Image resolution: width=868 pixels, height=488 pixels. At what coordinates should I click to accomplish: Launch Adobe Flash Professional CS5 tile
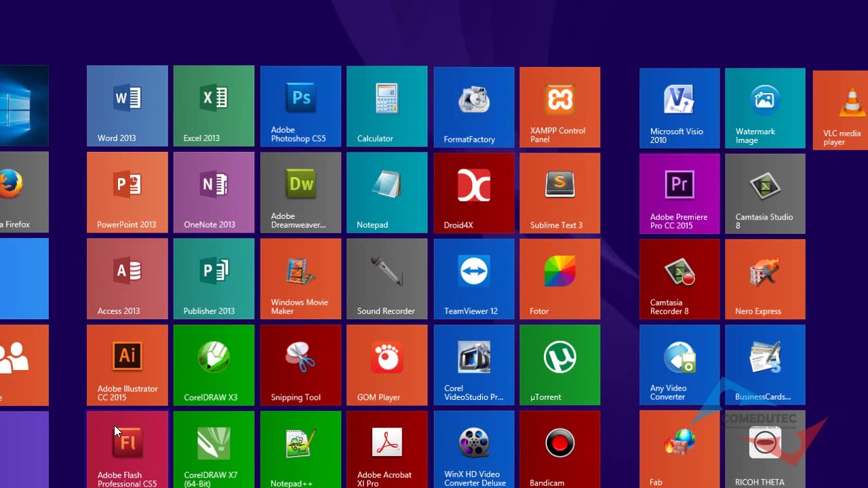pyautogui.click(x=127, y=449)
